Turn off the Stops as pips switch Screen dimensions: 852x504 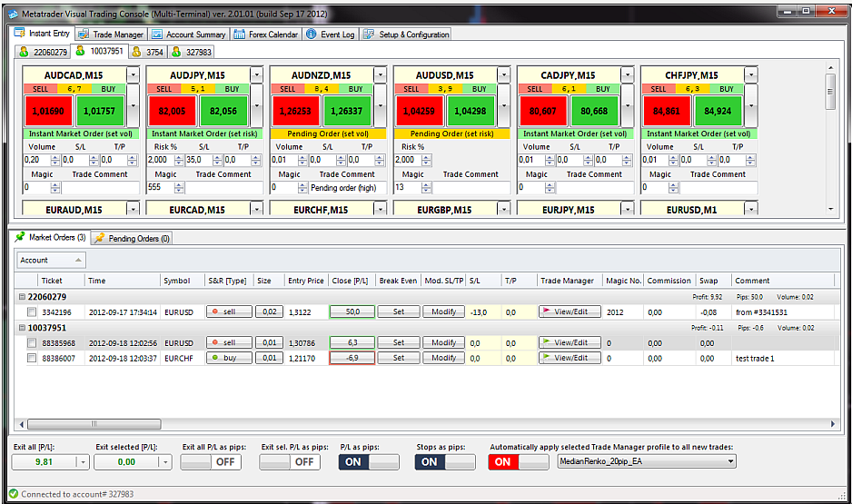click(x=445, y=462)
